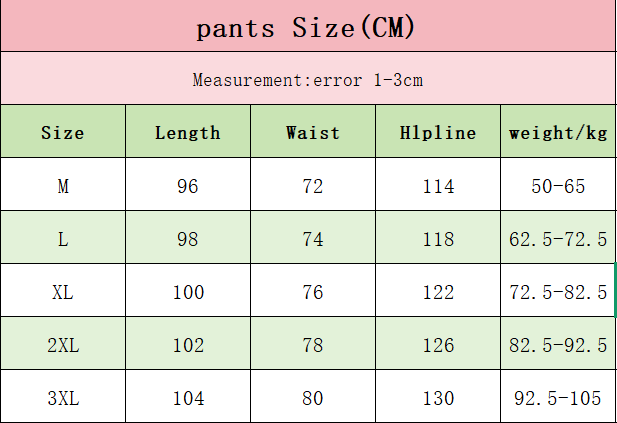This screenshot has height=423, width=617.
Task: Click the 'Length' column header
Action: point(188,131)
